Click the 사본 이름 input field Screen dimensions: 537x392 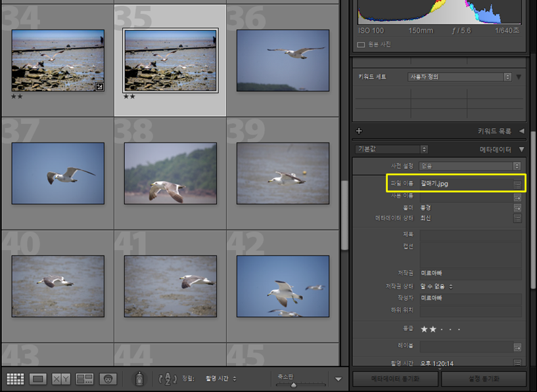point(466,198)
